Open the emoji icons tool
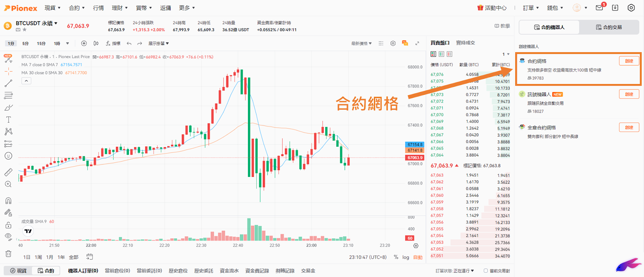The width and height of the screenshot is (644, 277). pyautogui.click(x=8, y=156)
